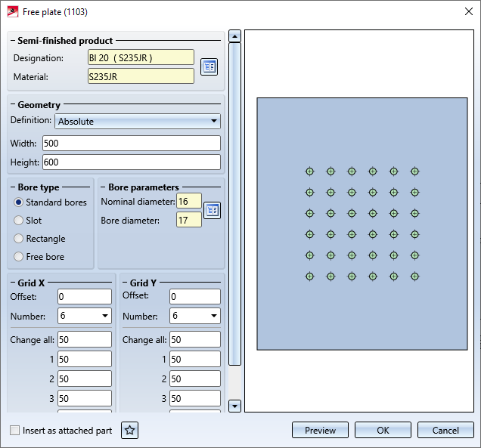Click the Cancel button
This screenshot has height=448, width=481.
pos(445,431)
